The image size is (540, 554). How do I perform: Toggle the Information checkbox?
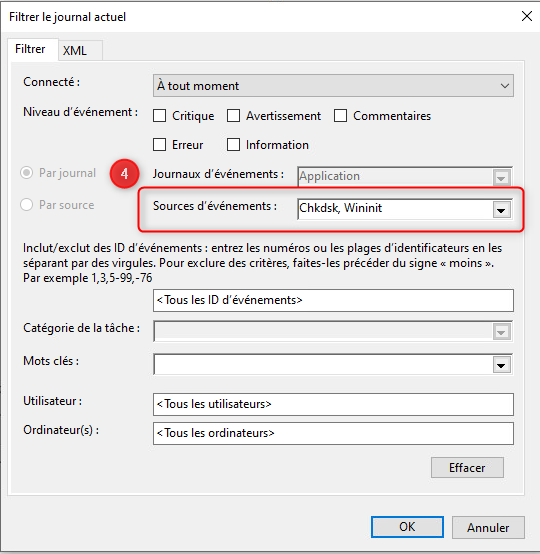click(x=233, y=145)
